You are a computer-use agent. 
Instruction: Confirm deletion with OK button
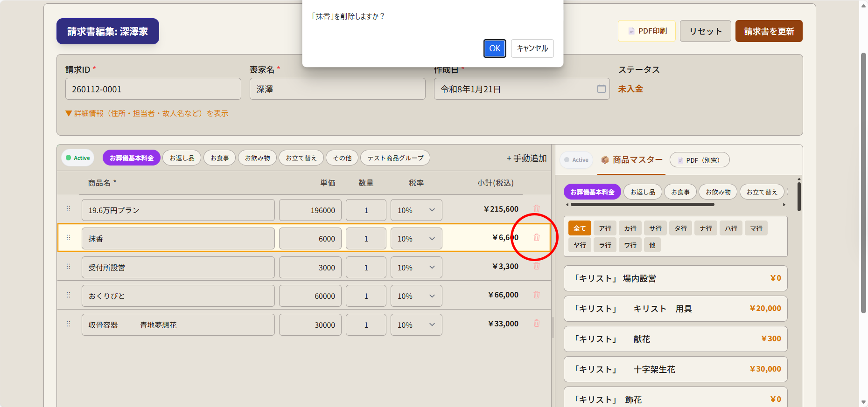[x=495, y=48]
